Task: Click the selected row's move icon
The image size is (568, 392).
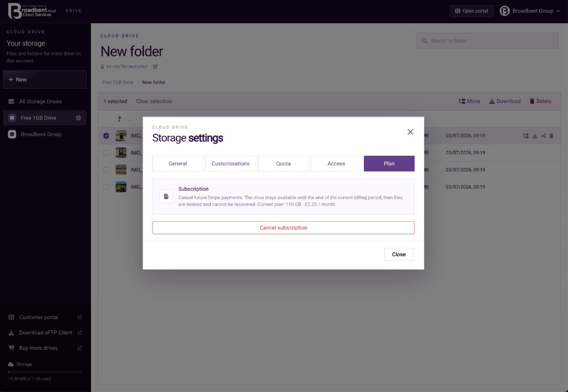Action: click(x=526, y=136)
